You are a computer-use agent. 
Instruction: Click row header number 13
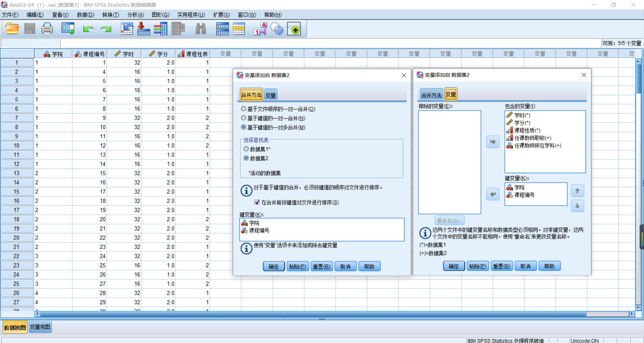[x=17, y=173]
